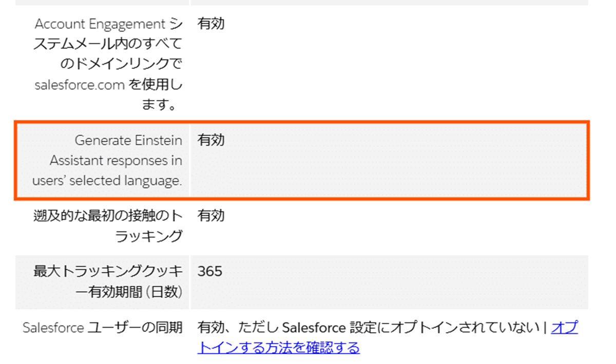Viewport: 616px width, 364px height.
Task: Select the 最大トラッキングクッキー有効期間 label
Action: click(108, 281)
